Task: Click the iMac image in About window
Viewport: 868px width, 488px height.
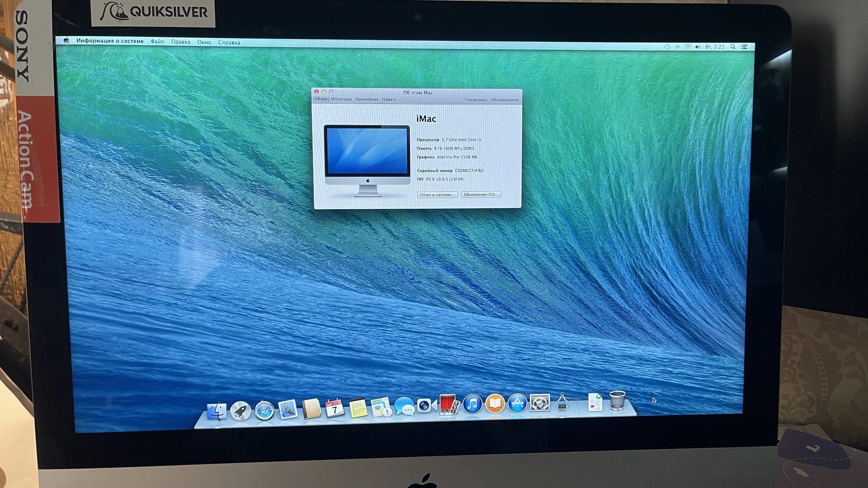Action: click(x=367, y=160)
